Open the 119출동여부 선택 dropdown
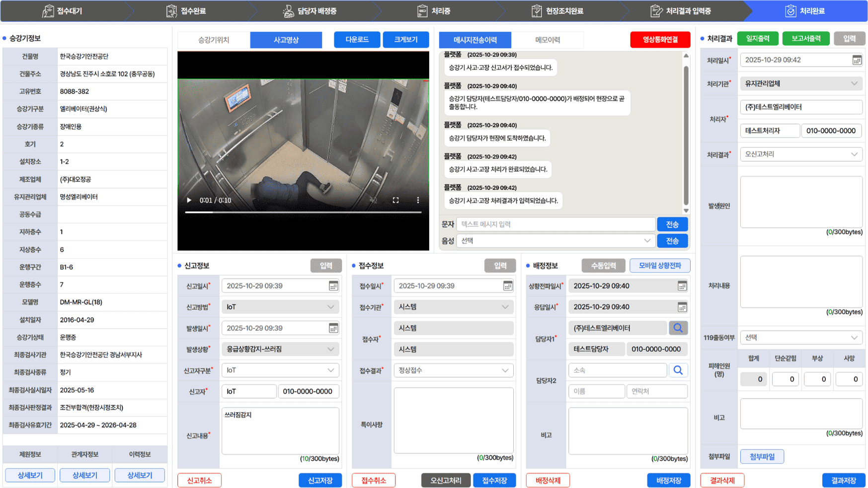Screen dimensions: 868x488 click(x=801, y=338)
